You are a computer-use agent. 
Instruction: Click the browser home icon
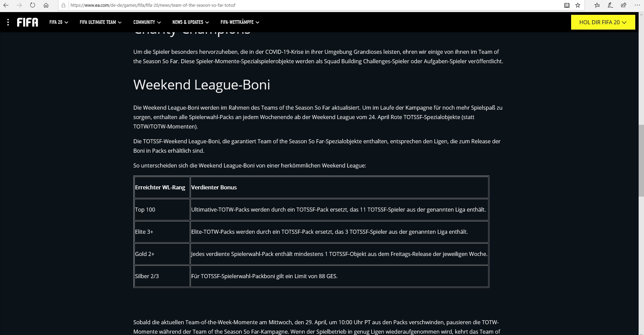46,5
